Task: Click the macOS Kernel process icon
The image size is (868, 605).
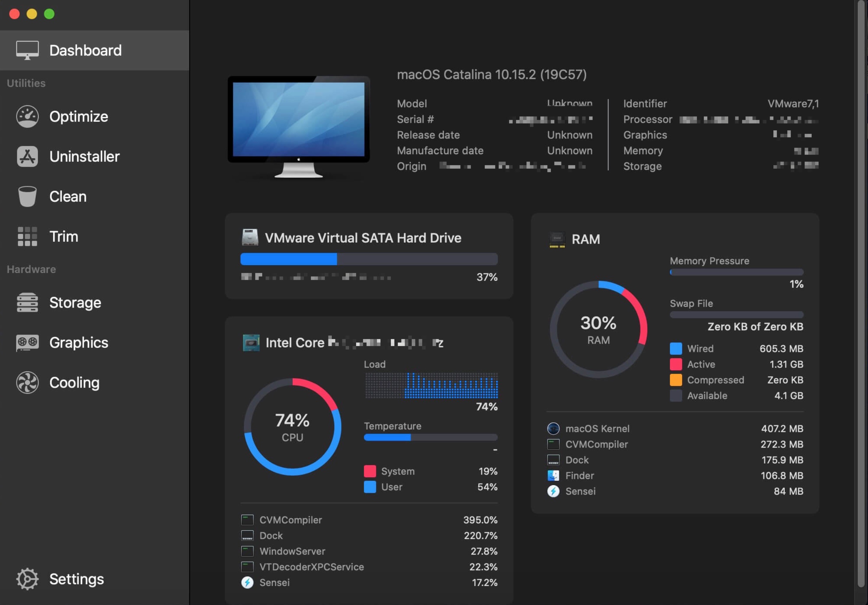Action: click(553, 429)
